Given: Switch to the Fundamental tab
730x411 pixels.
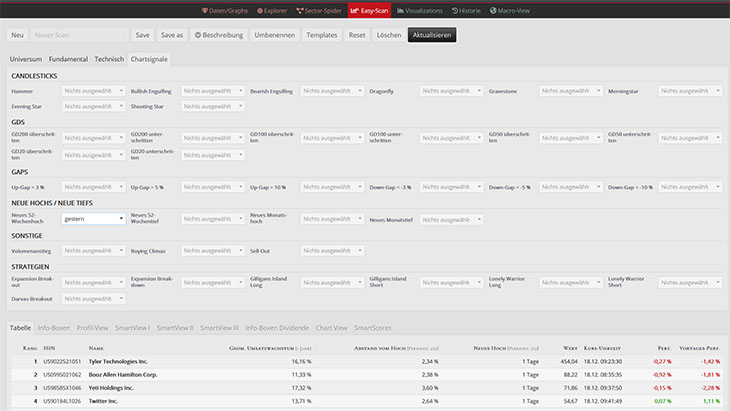Looking at the screenshot, I should point(68,59).
